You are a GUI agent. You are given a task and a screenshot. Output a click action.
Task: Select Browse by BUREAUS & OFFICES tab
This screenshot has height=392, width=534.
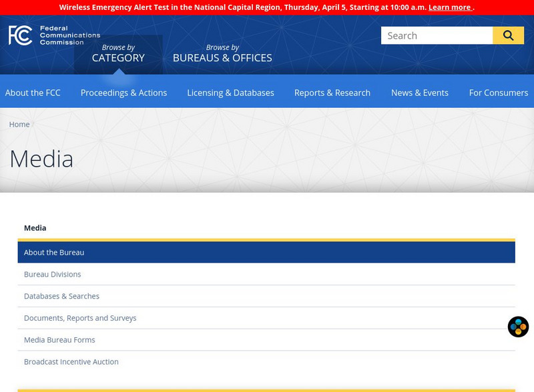[x=222, y=54]
